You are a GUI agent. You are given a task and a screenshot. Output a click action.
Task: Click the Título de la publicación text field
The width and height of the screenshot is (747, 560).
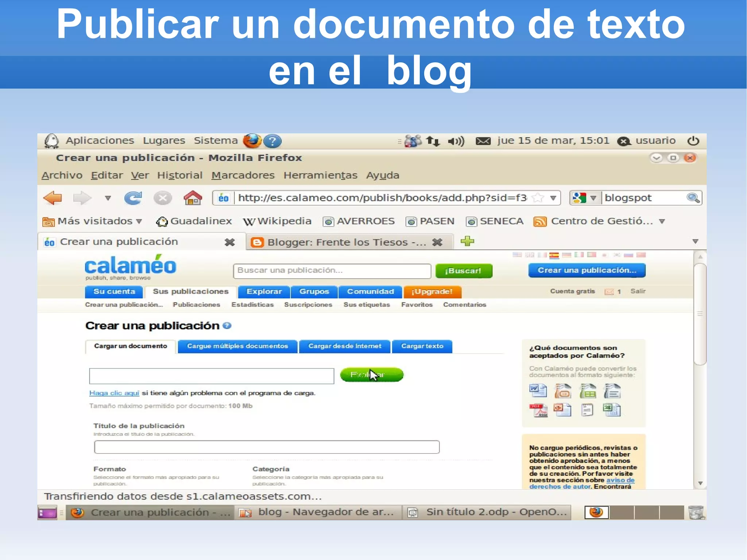267,447
